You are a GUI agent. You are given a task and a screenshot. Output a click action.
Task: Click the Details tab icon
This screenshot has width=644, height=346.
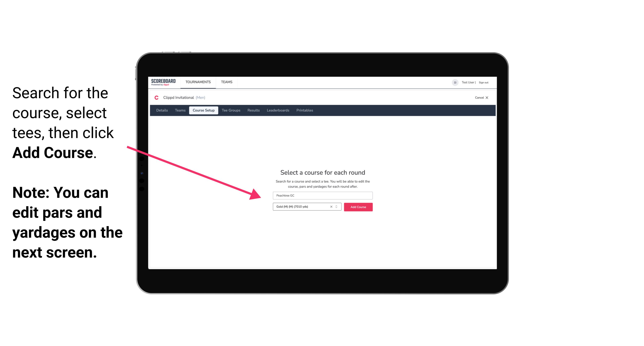click(x=162, y=110)
